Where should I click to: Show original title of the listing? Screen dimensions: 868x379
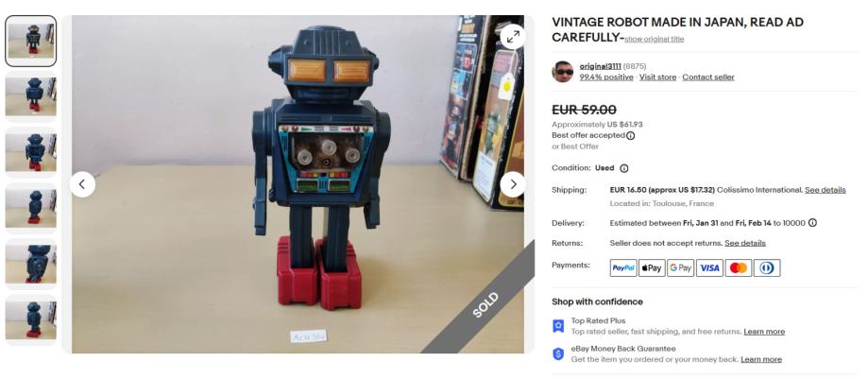(x=655, y=40)
